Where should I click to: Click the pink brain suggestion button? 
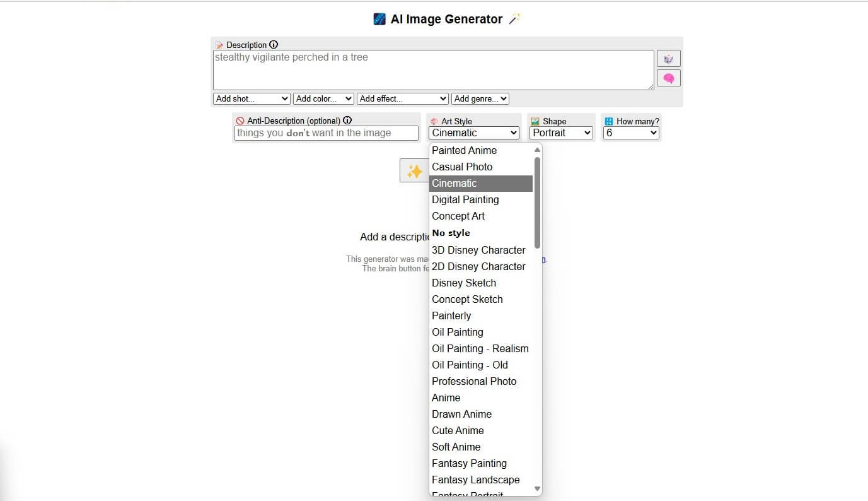[668, 78]
